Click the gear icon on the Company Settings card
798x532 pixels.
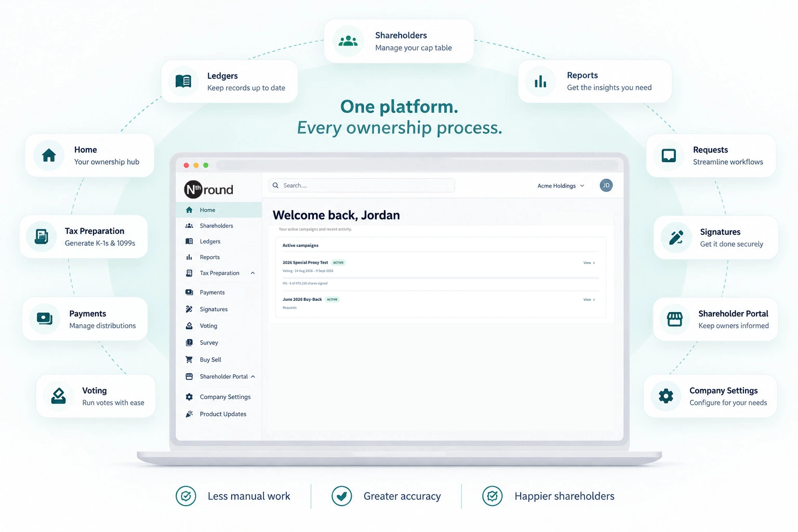666,396
